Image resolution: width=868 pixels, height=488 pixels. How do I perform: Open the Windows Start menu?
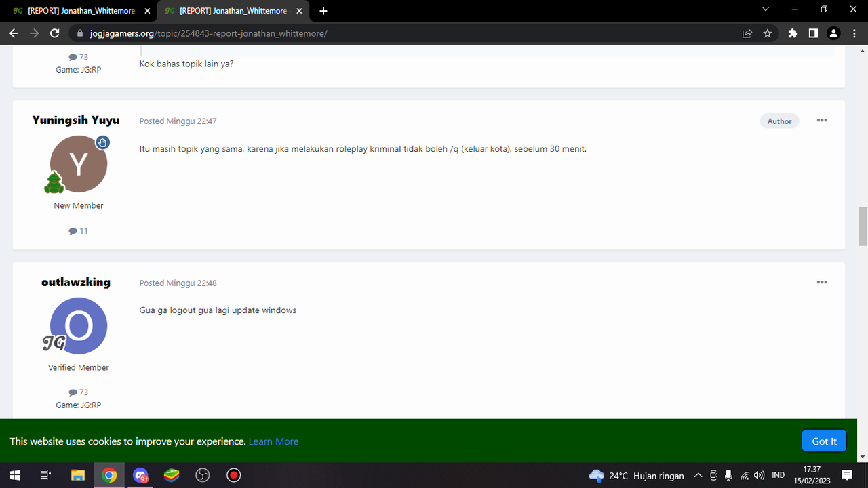[x=15, y=475]
